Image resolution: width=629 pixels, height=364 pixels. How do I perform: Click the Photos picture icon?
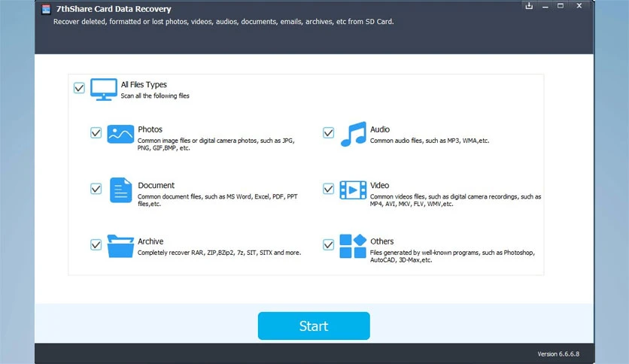coord(120,134)
